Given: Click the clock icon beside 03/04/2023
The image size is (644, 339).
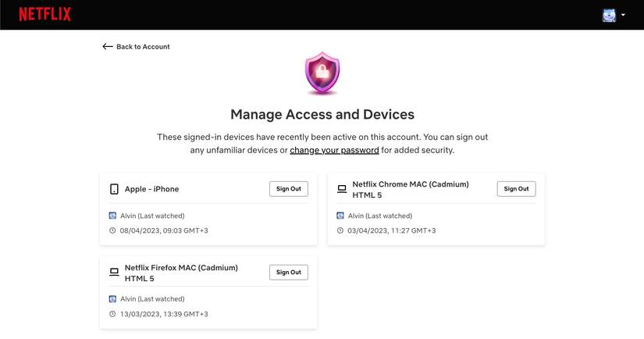Looking at the screenshot, I should 340,231.
